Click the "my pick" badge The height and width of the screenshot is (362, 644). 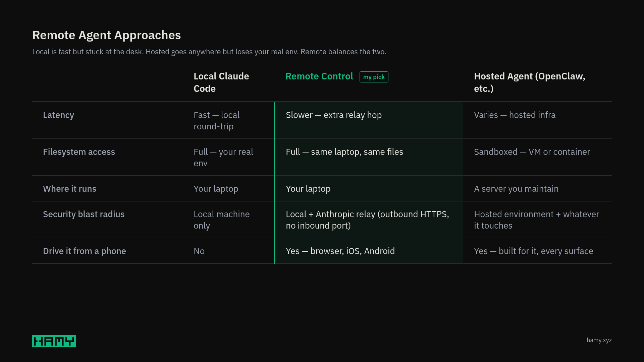(374, 77)
